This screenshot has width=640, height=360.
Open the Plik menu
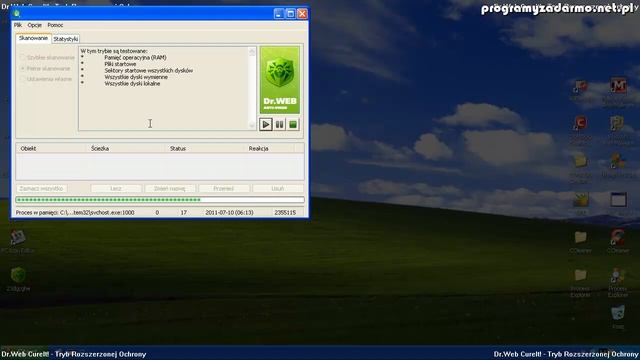click(x=18, y=25)
